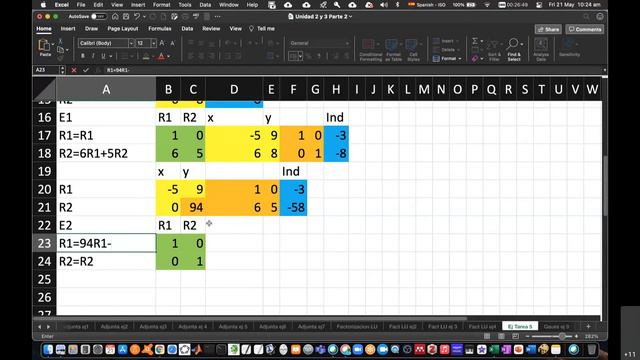The width and height of the screenshot is (640, 360).
Task: Go to the previous sheet with the left arrow
Action: (x=40, y=327)
